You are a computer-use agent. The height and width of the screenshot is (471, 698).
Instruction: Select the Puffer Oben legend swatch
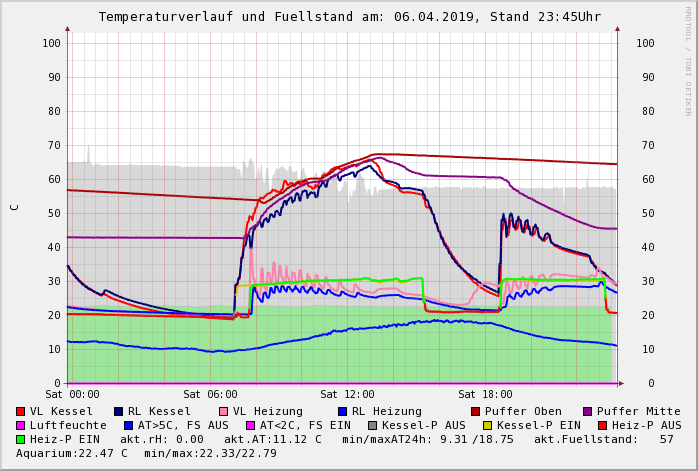click(476, 411)
